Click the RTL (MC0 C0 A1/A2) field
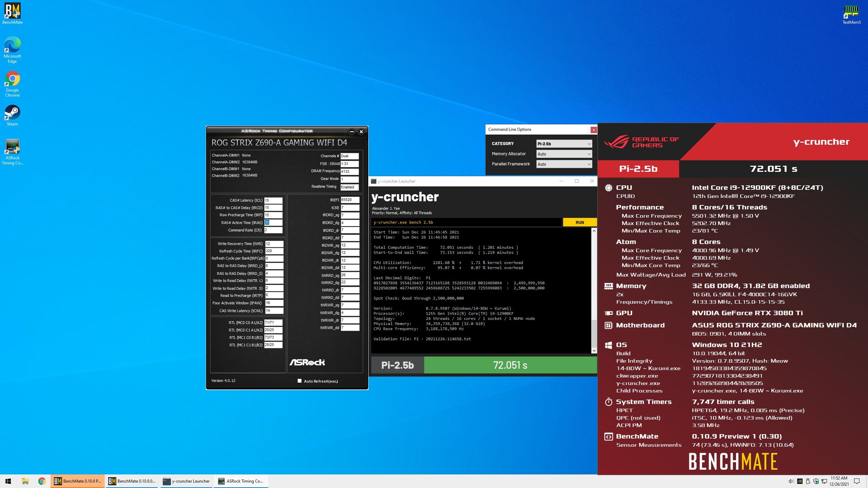 point(273,322)
